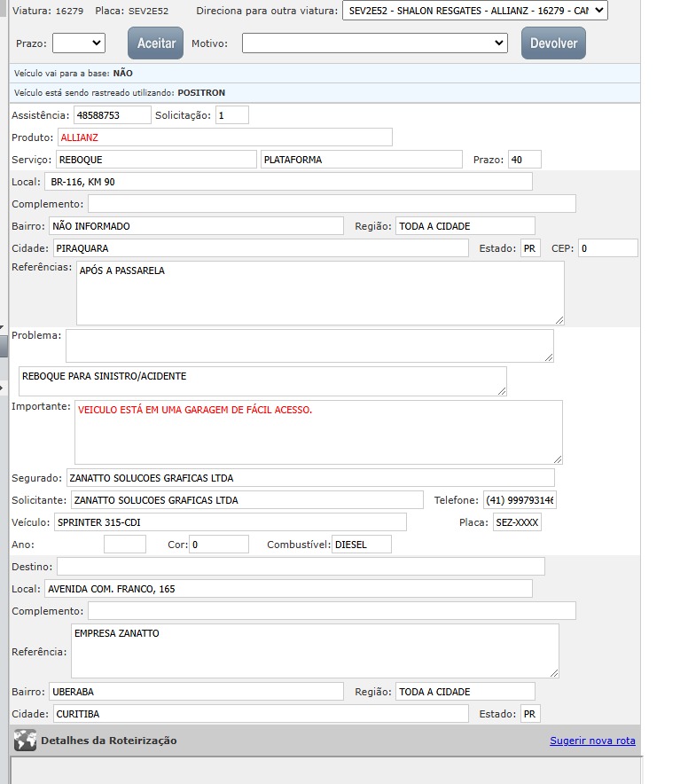Expand the Prazo dropdown
Screen dimensions: 688x784
tap(78, 43)
